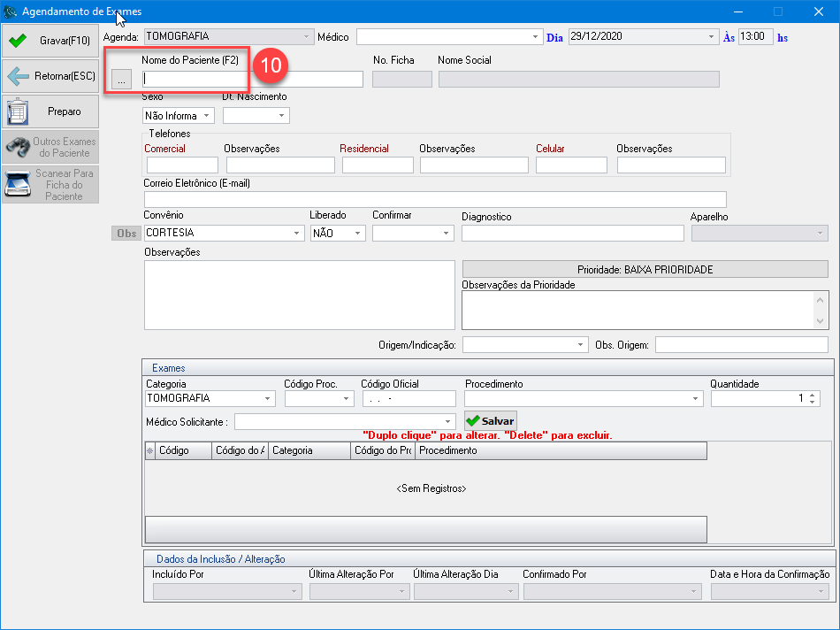Expand the Dia date picker dropdown
The image size is (840, 630).
coord(712,37)
